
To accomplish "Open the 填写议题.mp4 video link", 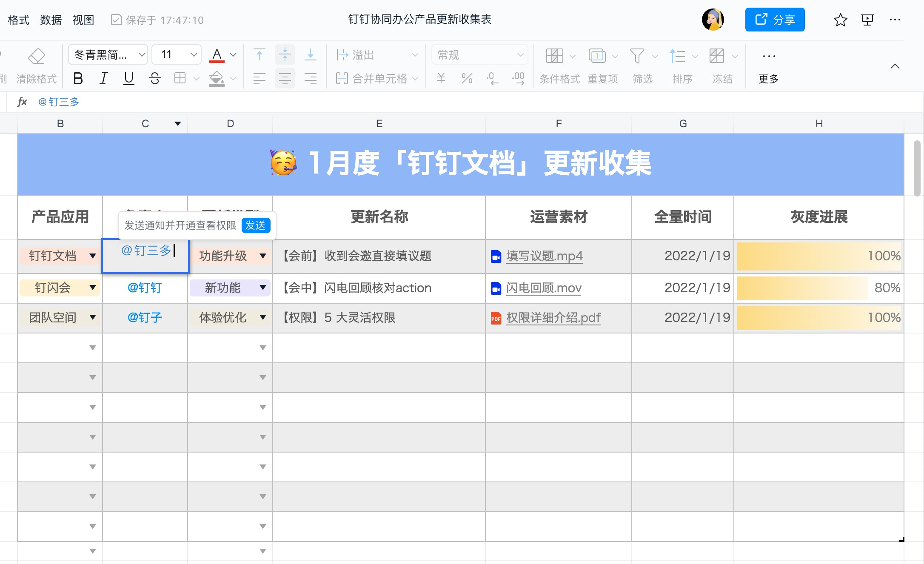I will tap(545, 256).
